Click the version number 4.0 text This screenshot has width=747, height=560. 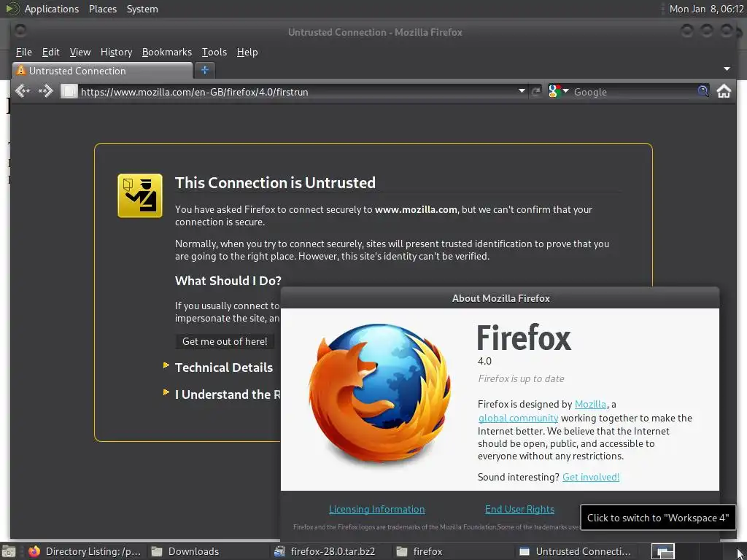(x=484, y=361)
